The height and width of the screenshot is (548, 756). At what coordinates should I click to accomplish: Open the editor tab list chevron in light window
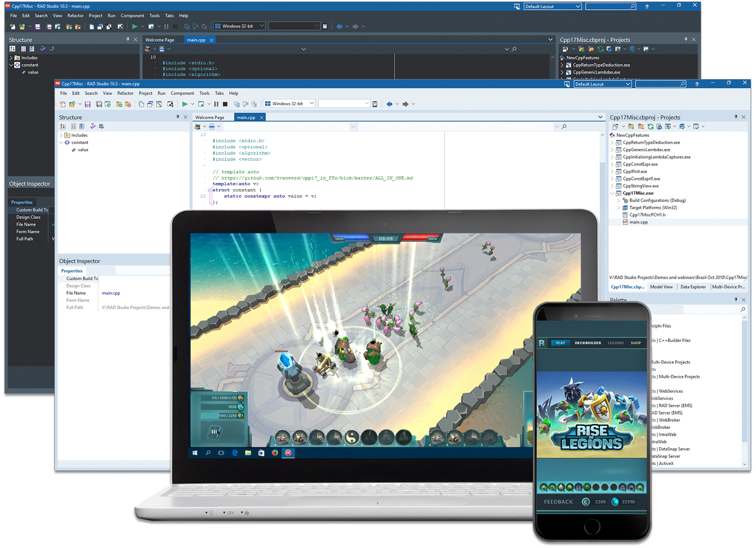pyautogui.click(x=600, y=117)
